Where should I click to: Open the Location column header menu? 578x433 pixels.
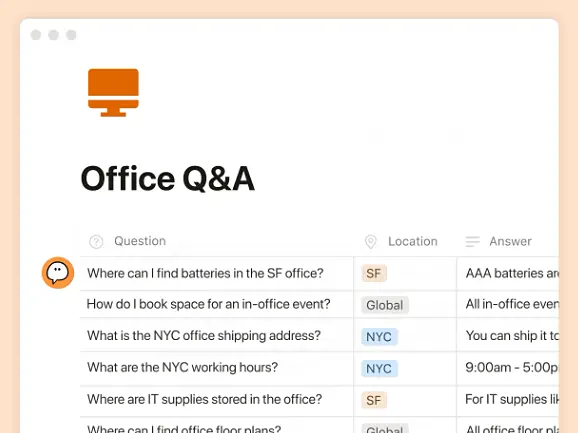tap(412, 241)
